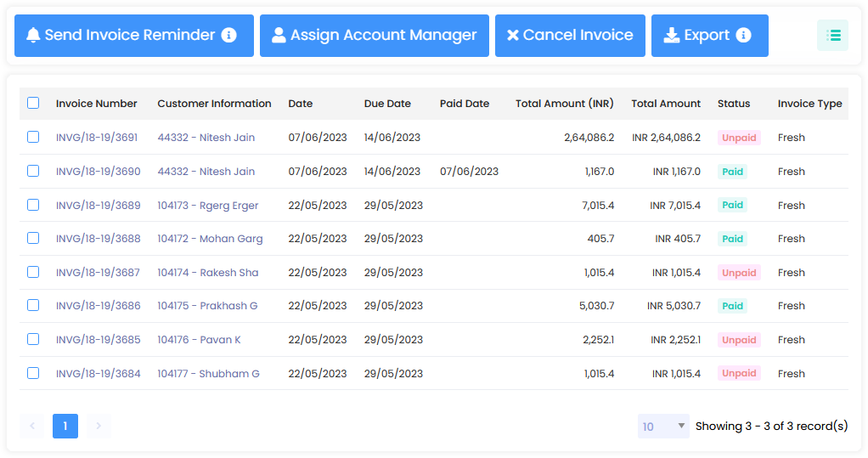Select checkbox for invoice INVG/18-19/3691
The image size is (868, 458).
coord(33,137)
